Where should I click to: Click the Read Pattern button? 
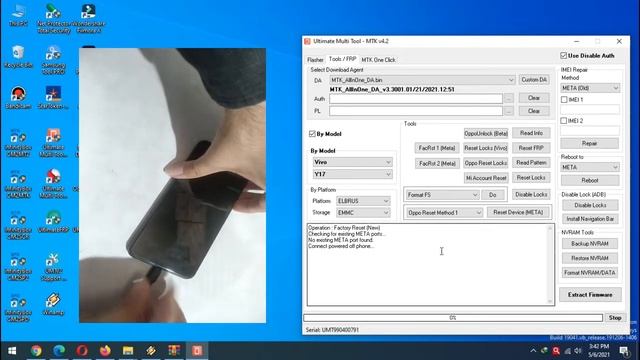pyautogui.click(x=531, y=162)
